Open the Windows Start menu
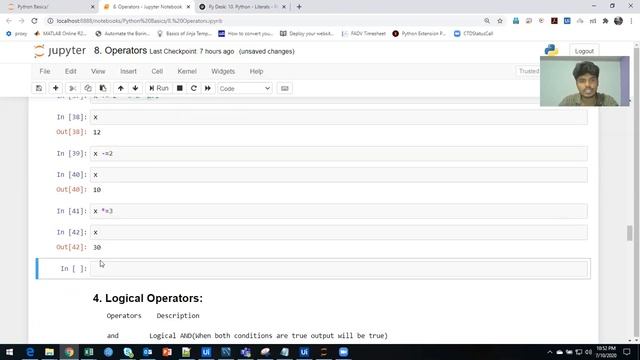 (9, 352)
